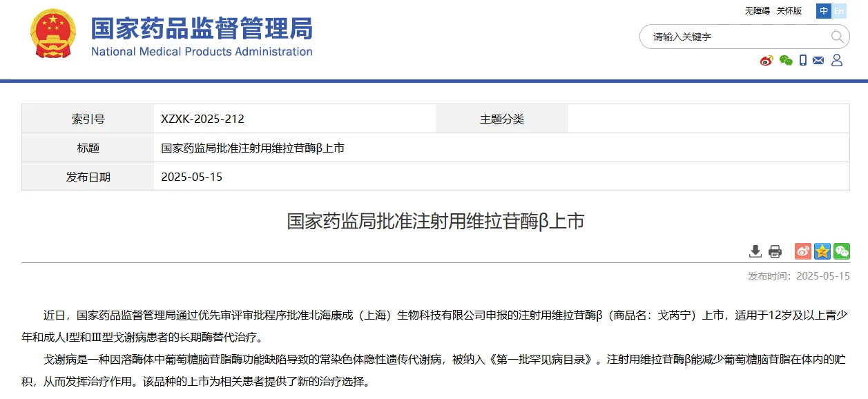
Task: Switch language to En
Action: pos(839,11)
